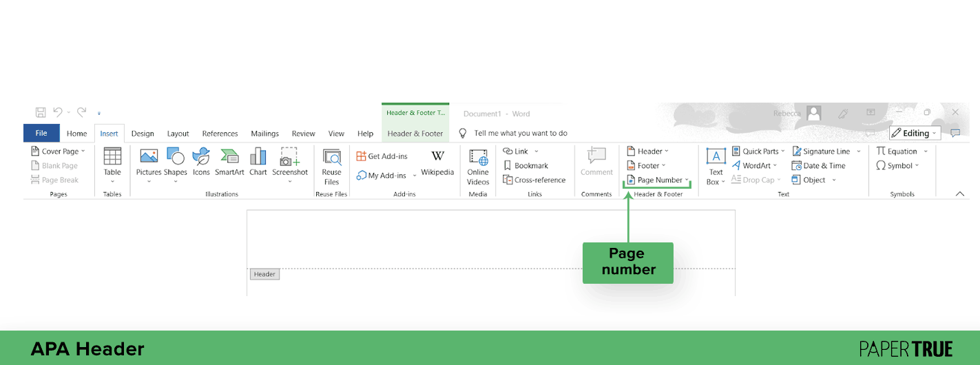This screenshot has width=980, height=365.
Task: Open the Customize Quick Access Toolbar arrow
Action: click(99, 113)
